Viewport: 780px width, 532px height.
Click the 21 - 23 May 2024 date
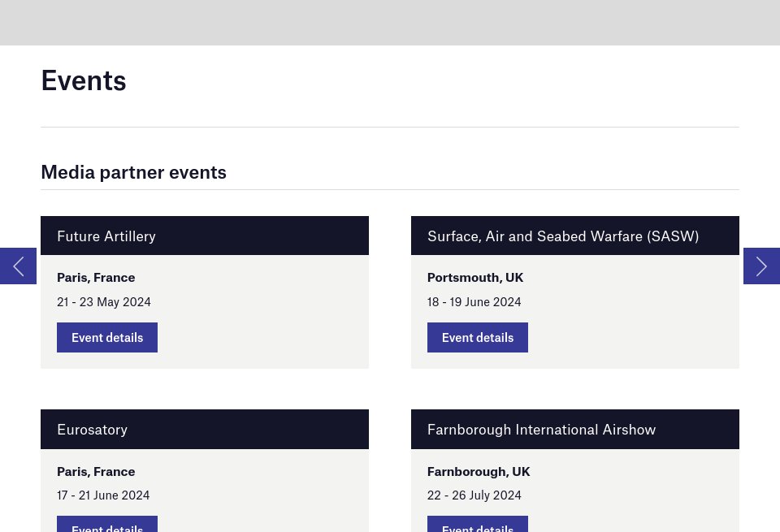click(x=104, y=302)
